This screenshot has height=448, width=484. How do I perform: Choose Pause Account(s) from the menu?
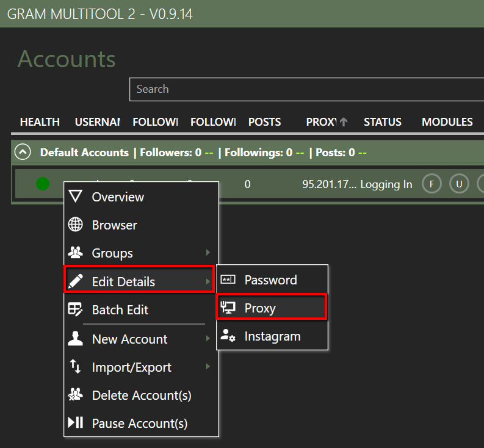[141, 423]
